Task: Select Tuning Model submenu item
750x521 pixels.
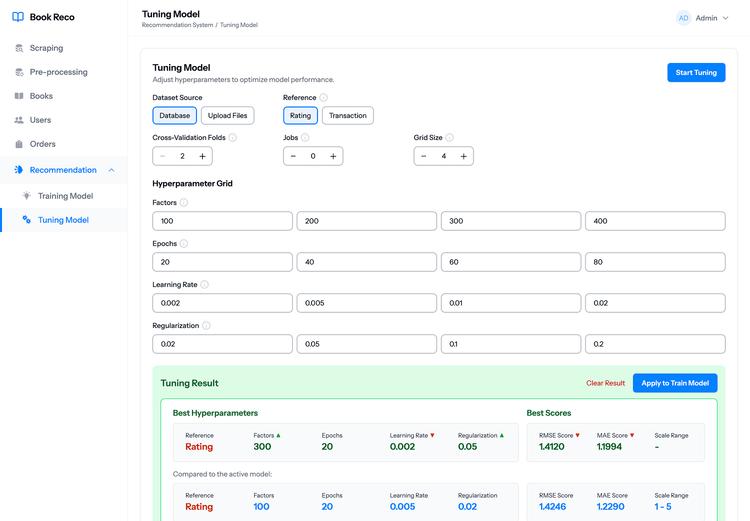Action: pyautogui.click(x=64, y=220)
